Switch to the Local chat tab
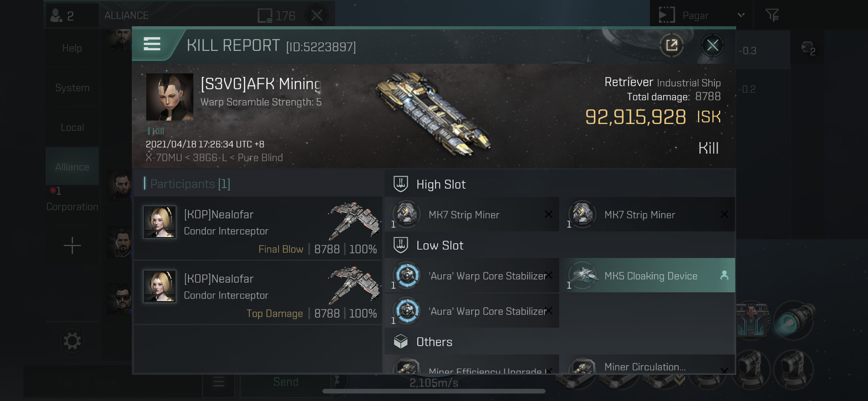Image resolution: width=868 pixels, height=401 pixels. [72, 127]
